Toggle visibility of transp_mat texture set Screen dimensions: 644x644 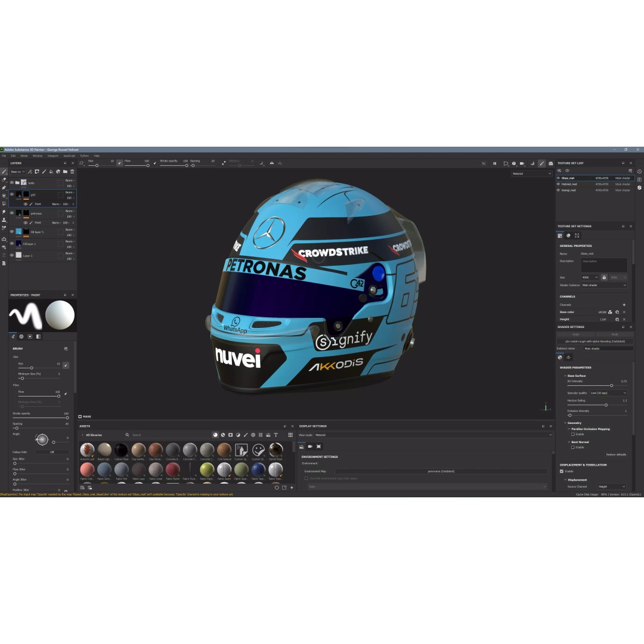[559, 190]
